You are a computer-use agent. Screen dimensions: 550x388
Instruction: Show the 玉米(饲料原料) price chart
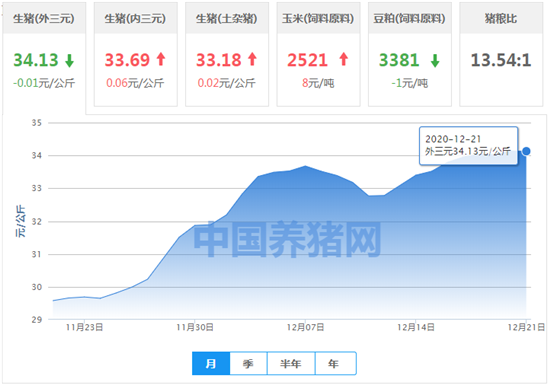pos(318,19)
